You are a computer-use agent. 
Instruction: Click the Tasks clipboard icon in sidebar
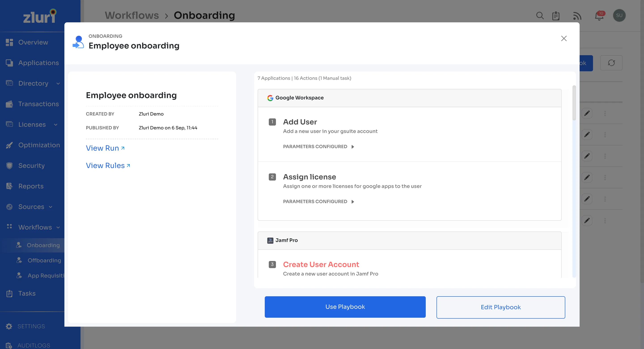pyautogui.click(x=9, y=293)
